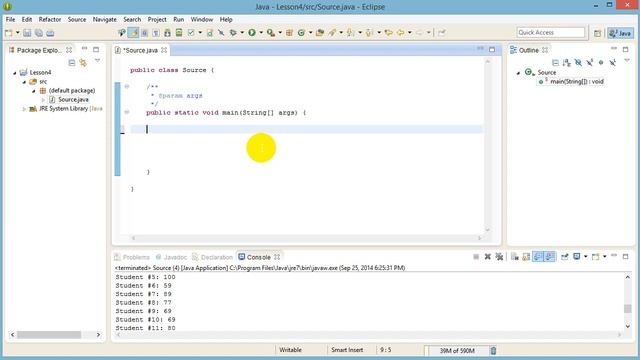Click Remove Launch X in Console

(487, 257)
